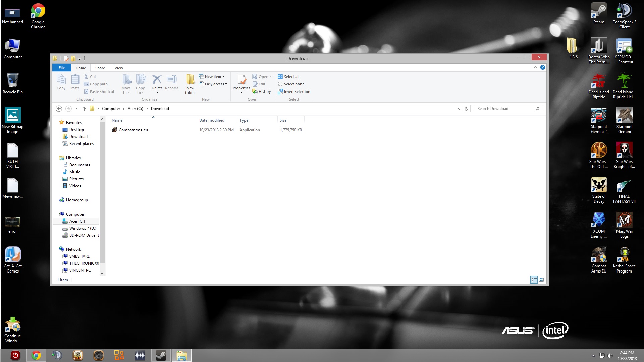Click the Refresh button by address bar
Viewport: 644px width, 362px height.
466,109
